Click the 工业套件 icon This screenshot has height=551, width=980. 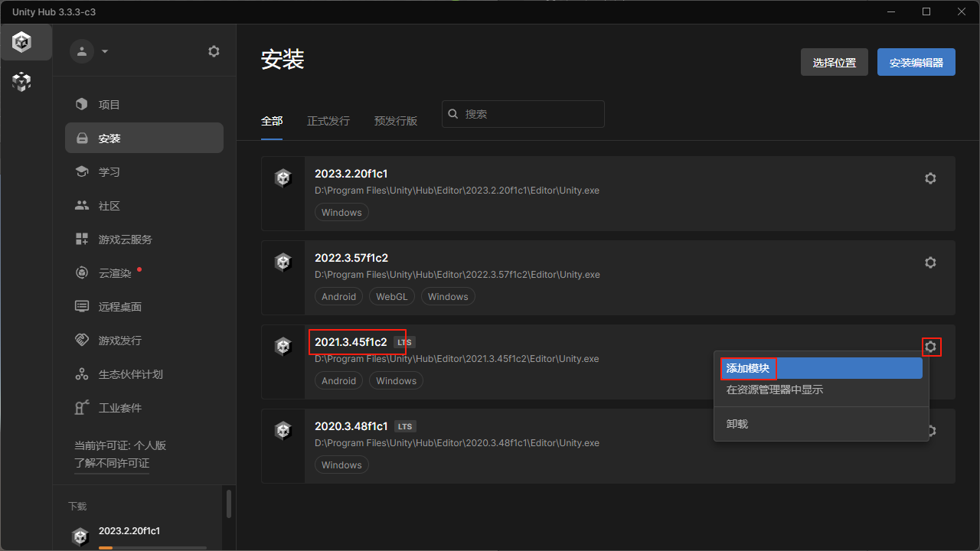click(x=82, y=407)
